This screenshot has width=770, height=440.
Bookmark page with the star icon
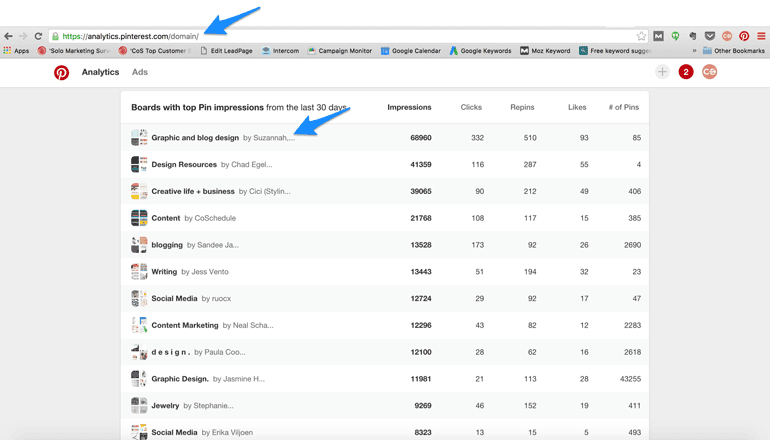pos(641,36)
